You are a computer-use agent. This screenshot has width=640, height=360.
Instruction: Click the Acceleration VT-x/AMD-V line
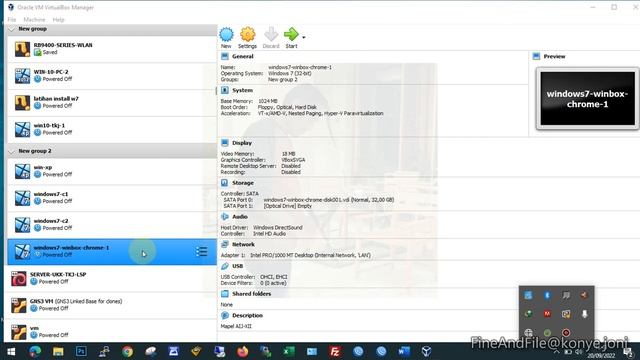click(x=320, y=113)
